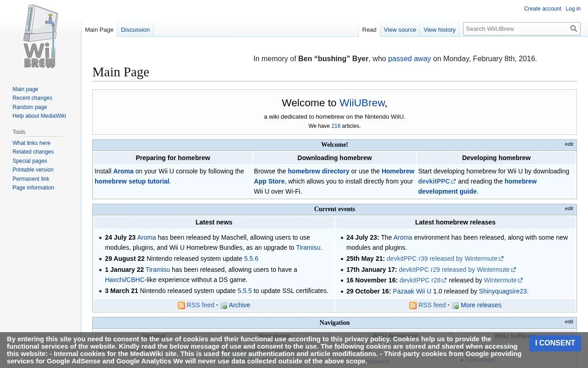The image size is (588, 368).
Task: Open system update 5.5.6 link
Action: pyautogui.click(x=251, y=259)
